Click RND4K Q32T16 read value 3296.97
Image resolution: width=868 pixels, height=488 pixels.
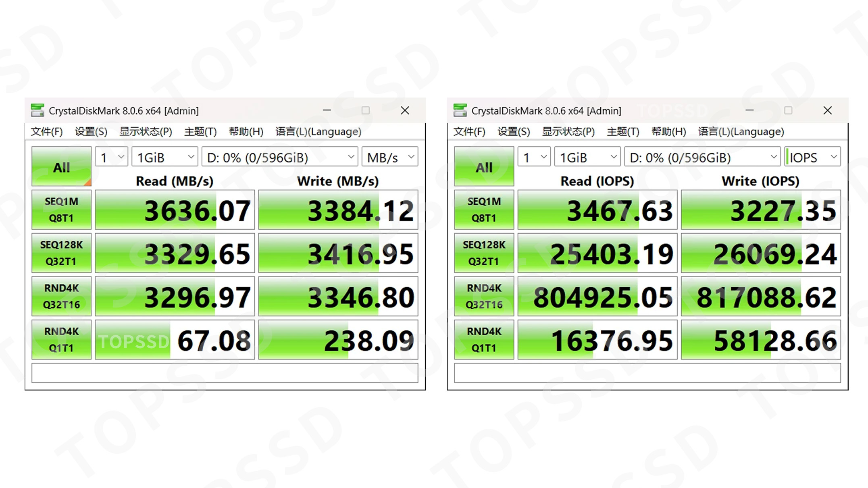pyautogui.click(x=175, y=297)
